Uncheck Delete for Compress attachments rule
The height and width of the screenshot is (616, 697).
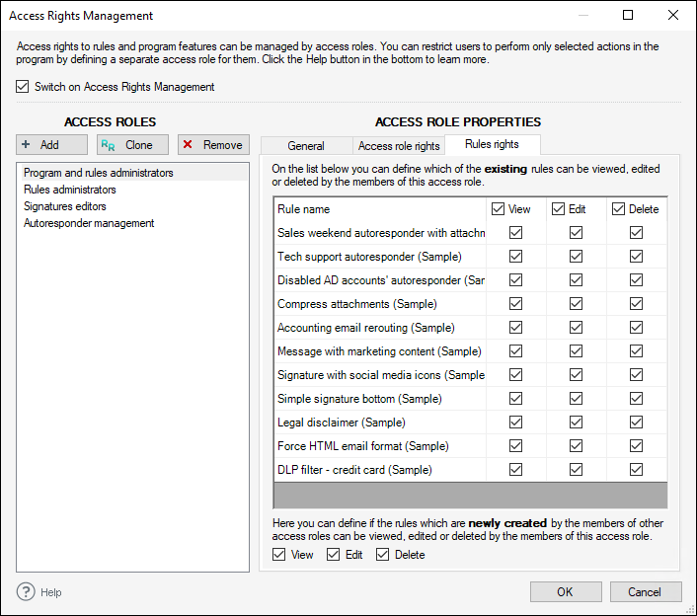636,303
